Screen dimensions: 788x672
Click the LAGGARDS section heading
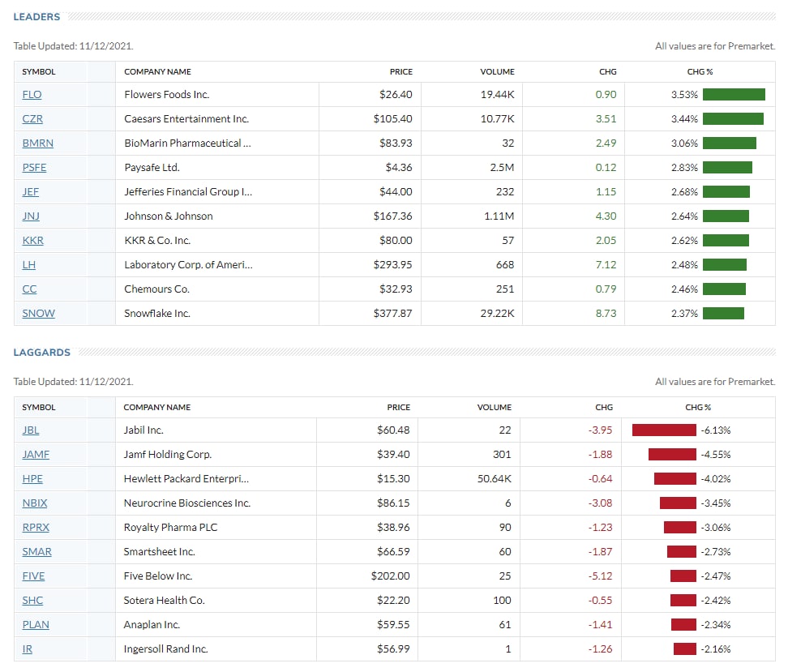coord(41,353)
